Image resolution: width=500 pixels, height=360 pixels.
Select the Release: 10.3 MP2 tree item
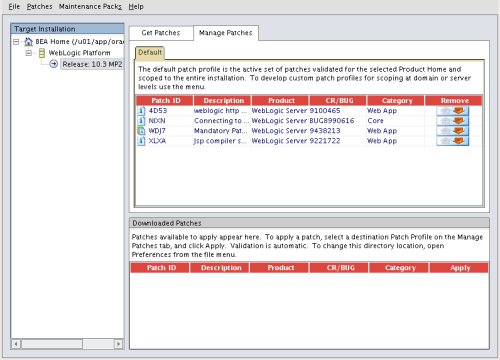[x=92, y=64]
